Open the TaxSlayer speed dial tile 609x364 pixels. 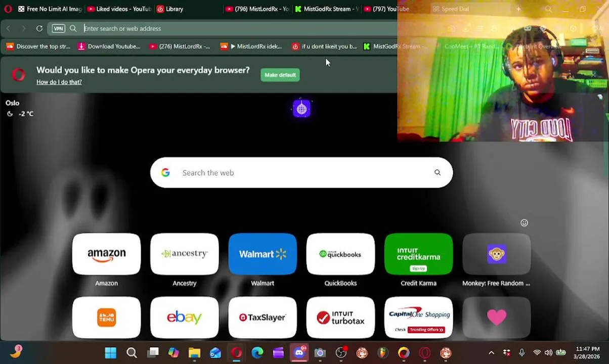click(263, 317)
